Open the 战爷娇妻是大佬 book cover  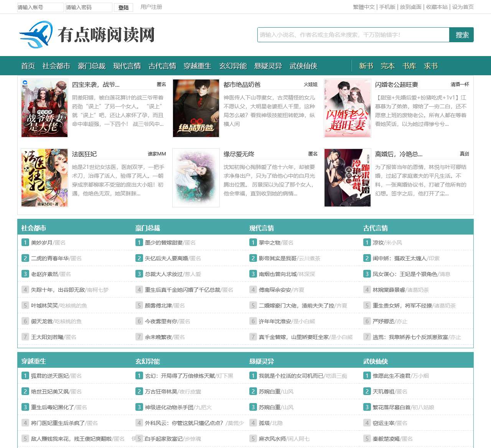tap(44, 108)
